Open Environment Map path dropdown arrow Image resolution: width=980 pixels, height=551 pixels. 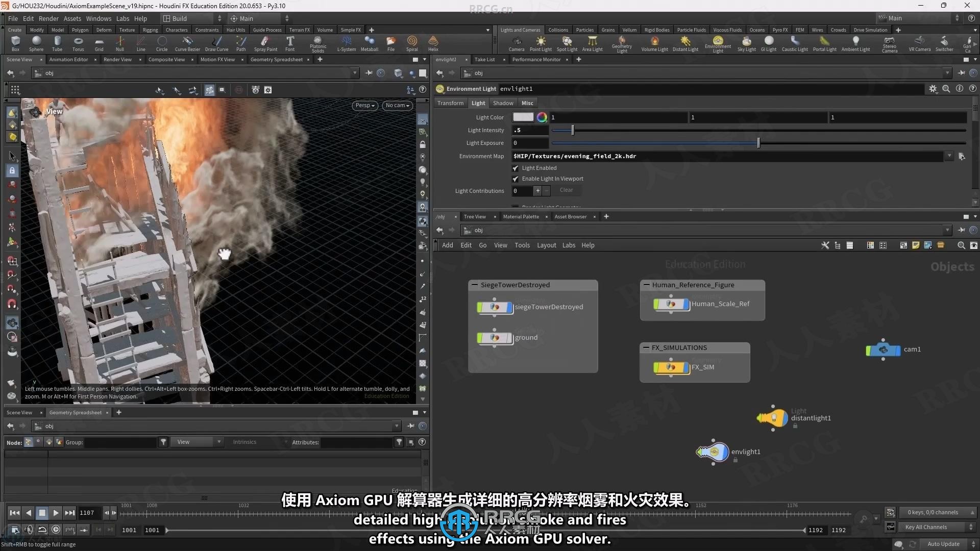point(949,156)
